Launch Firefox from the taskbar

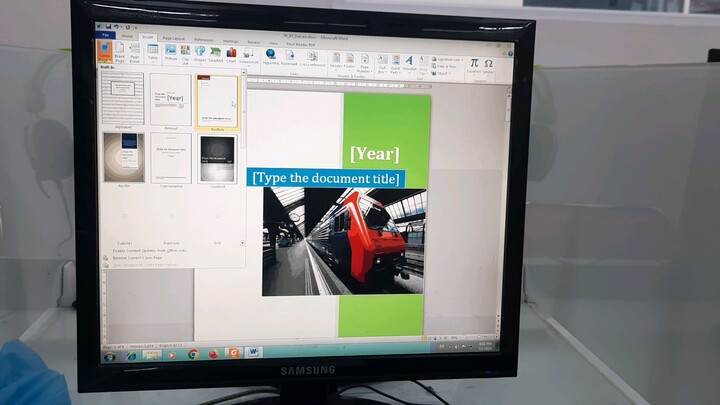point(214,354)
